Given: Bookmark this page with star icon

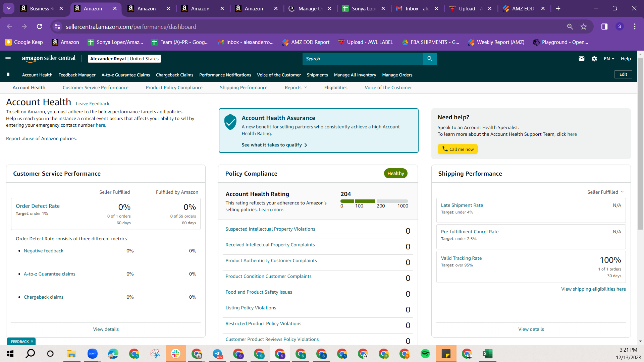Looking at the screenshot, I should [x=584, y=26].
